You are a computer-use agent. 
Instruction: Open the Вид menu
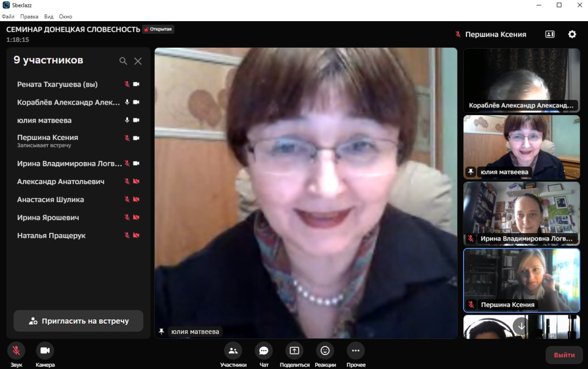(x=49, y=17)
